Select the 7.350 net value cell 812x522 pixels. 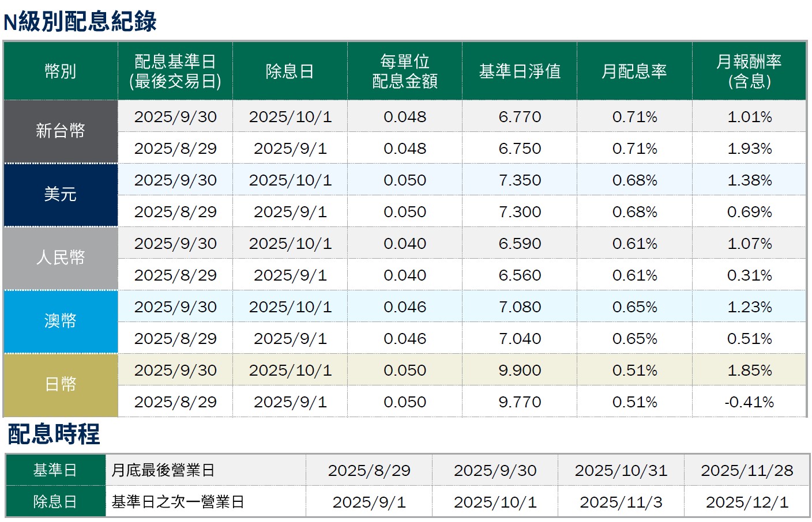pos(520,180)
